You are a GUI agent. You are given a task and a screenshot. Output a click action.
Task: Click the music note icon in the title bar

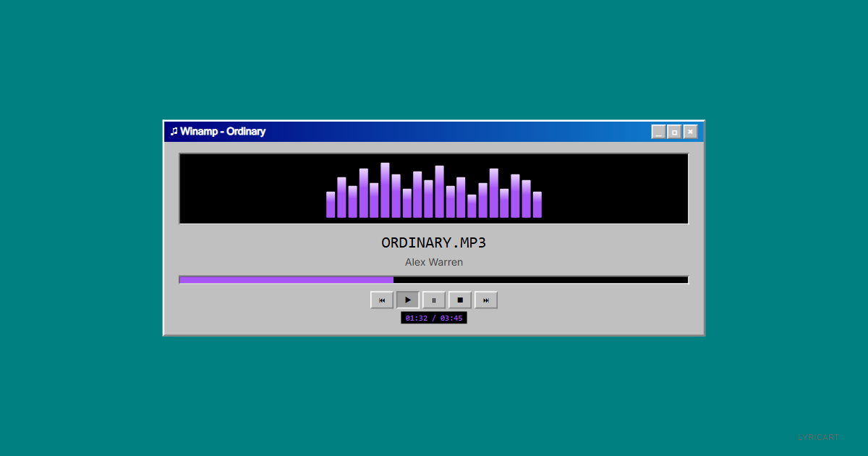174,131
